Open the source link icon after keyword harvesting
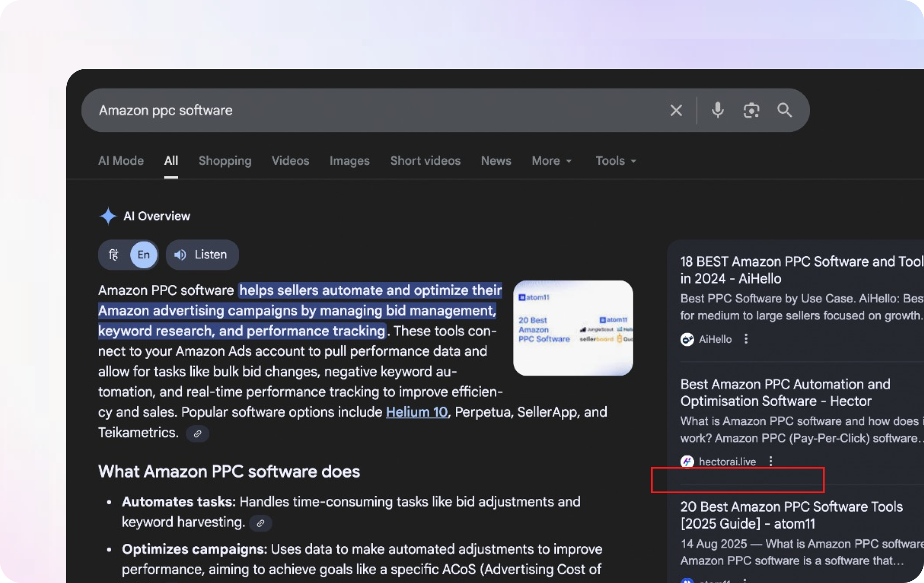The image size is (924, 583). (261, 523)
